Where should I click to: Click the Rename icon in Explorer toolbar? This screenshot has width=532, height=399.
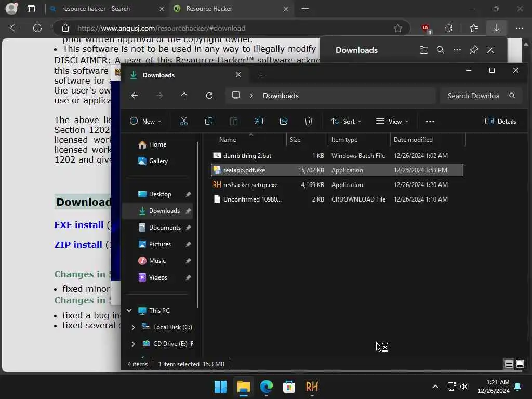tap(259, 121)
